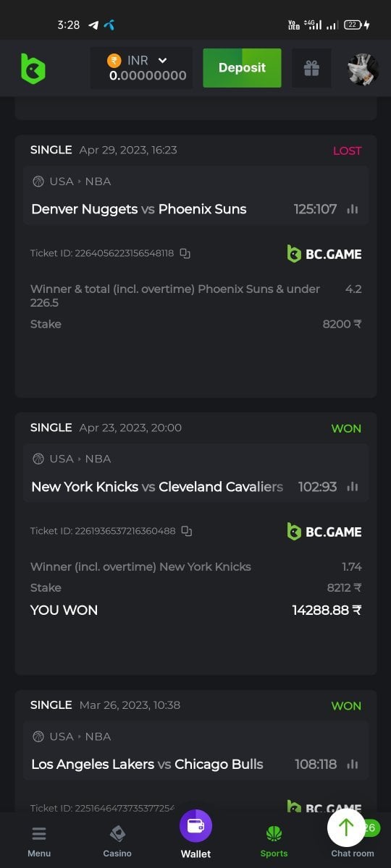The image size is (391, 868).
Task: Expand the INR currency dropdown
Action: coord(162,61)
